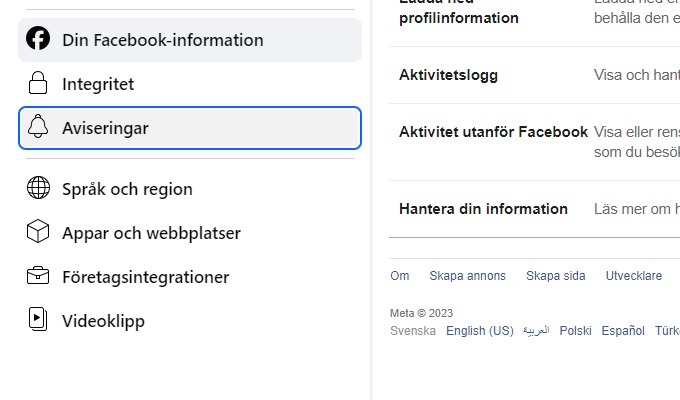
Task: Click the video play icon for Videoklipp
Action: point(38,319)
